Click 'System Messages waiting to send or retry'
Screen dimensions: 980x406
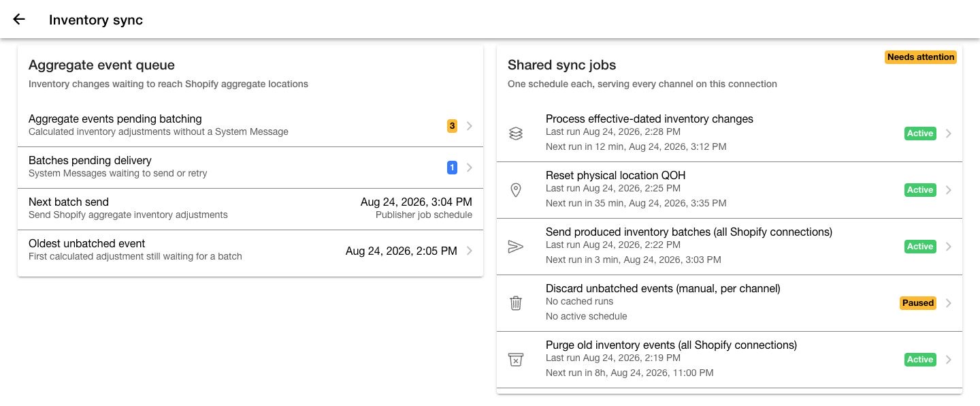[x=118, y=173]
